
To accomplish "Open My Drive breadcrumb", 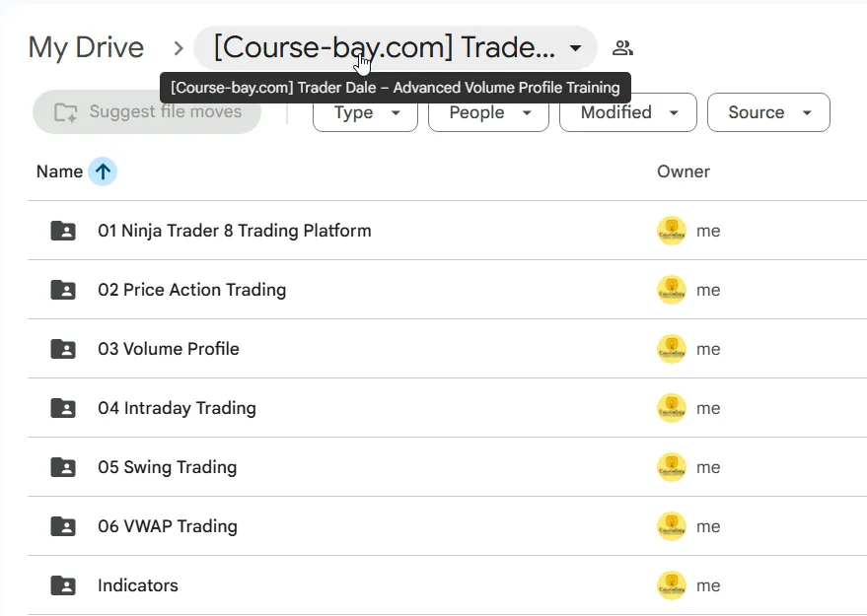I will [86, 47].
